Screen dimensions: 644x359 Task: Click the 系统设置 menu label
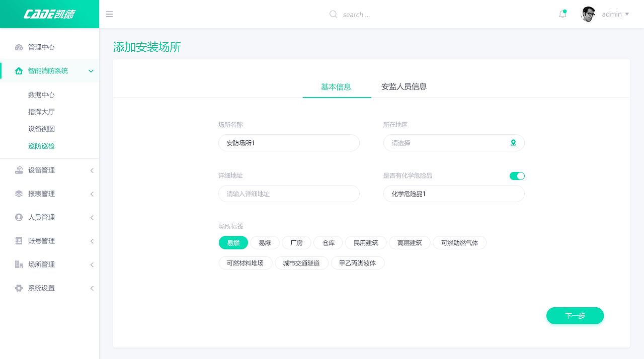tap(41, 288)
